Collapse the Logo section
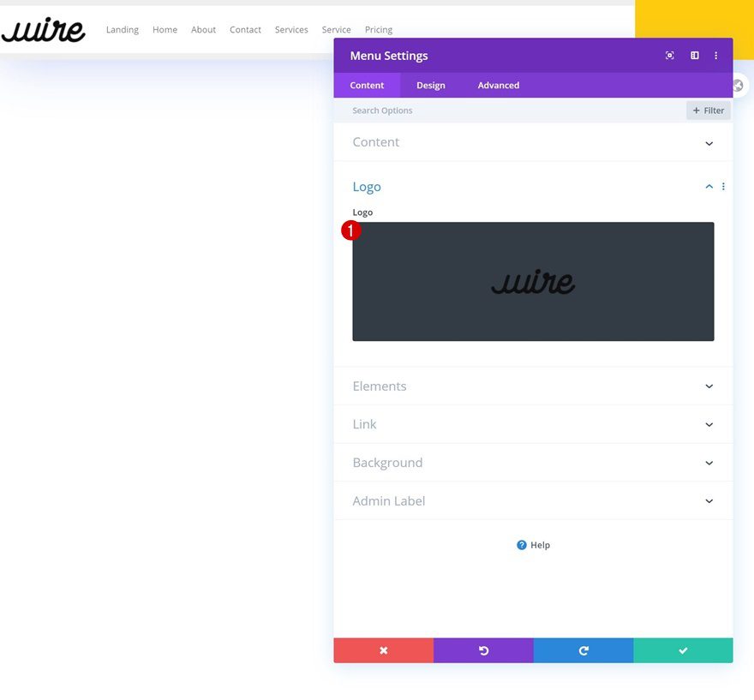This screenshot has height=700, width=754. 709,186
